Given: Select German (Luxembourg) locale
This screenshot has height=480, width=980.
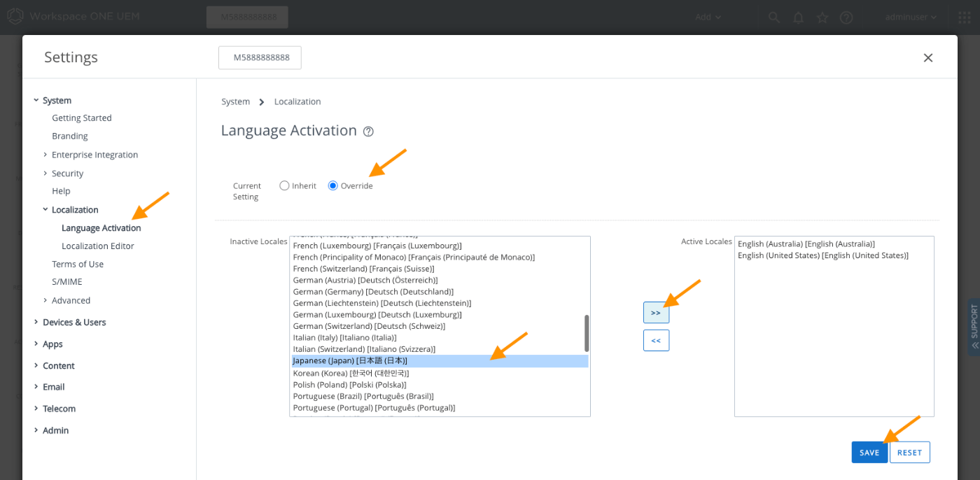Looking at the screenshot, I should coord(440,315).
